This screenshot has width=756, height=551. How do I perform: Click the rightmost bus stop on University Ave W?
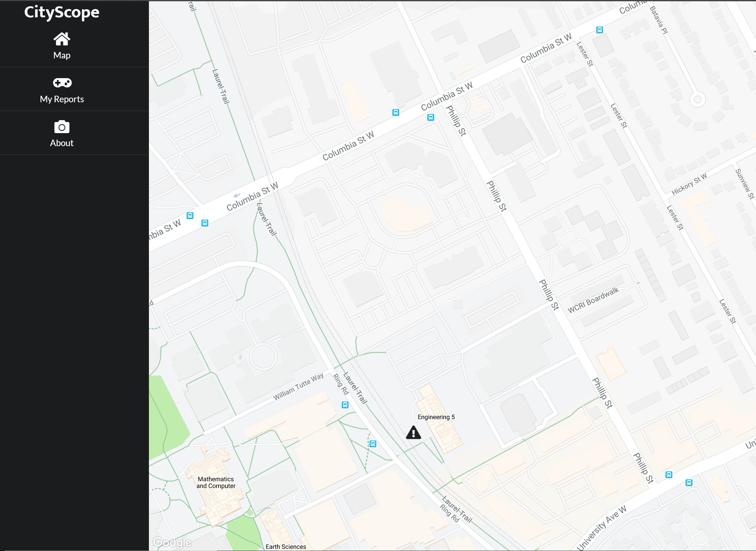coord(689,483)
